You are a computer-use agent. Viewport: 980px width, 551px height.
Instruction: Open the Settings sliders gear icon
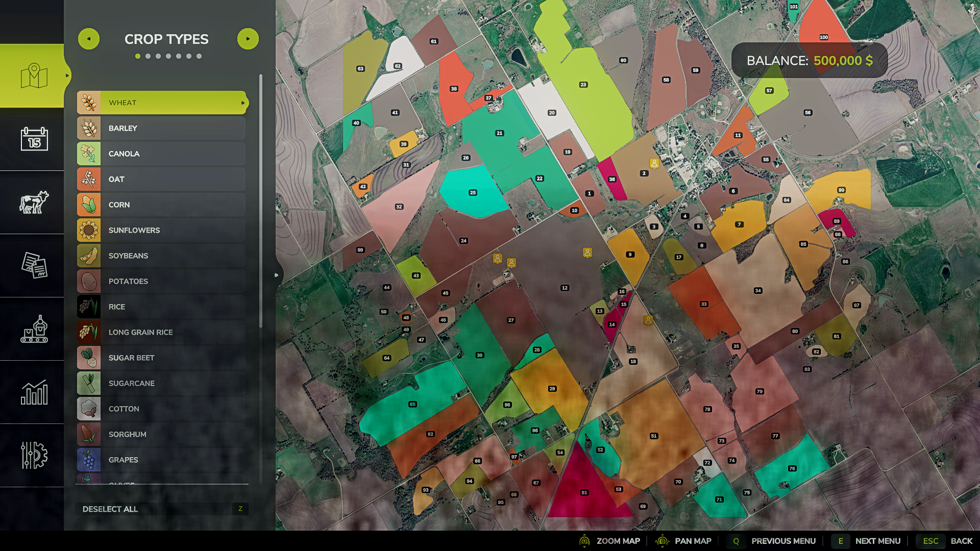[x=34, y=455]
